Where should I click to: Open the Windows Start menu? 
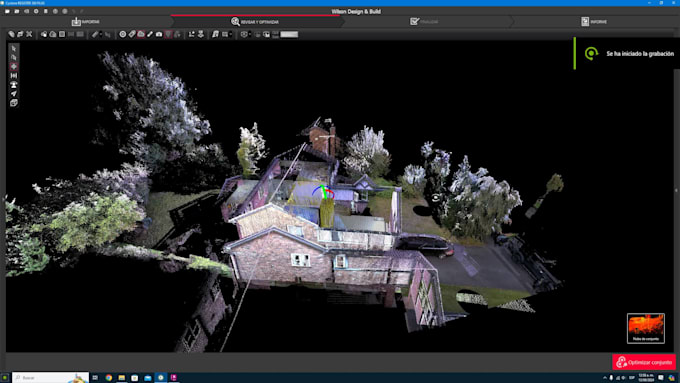coord(5,378)
